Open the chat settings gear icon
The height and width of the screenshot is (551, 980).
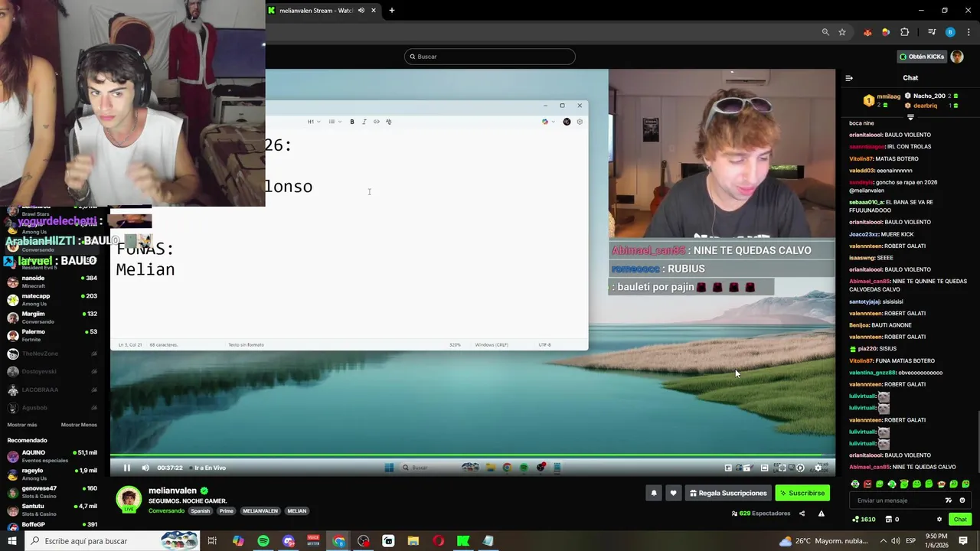pos(939,520)
